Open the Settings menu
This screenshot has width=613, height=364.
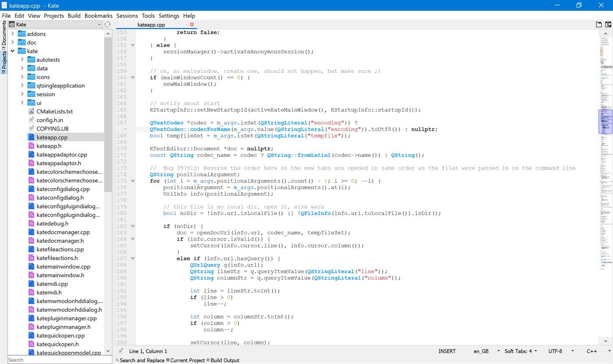[x=169, y=16]
